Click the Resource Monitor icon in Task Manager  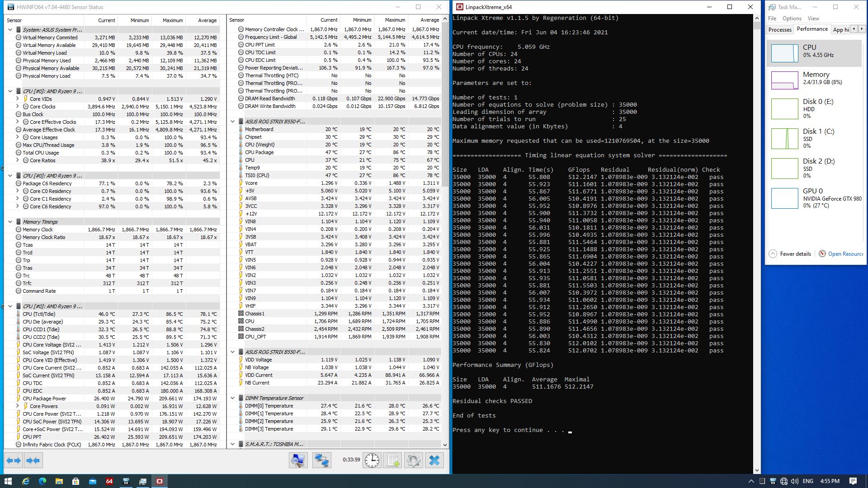coord(822,253)
